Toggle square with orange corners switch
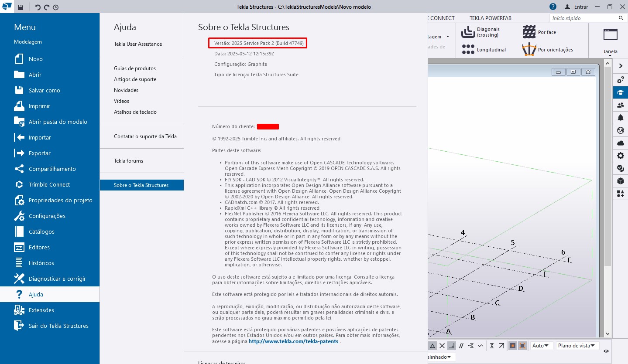 click(522, 346)
